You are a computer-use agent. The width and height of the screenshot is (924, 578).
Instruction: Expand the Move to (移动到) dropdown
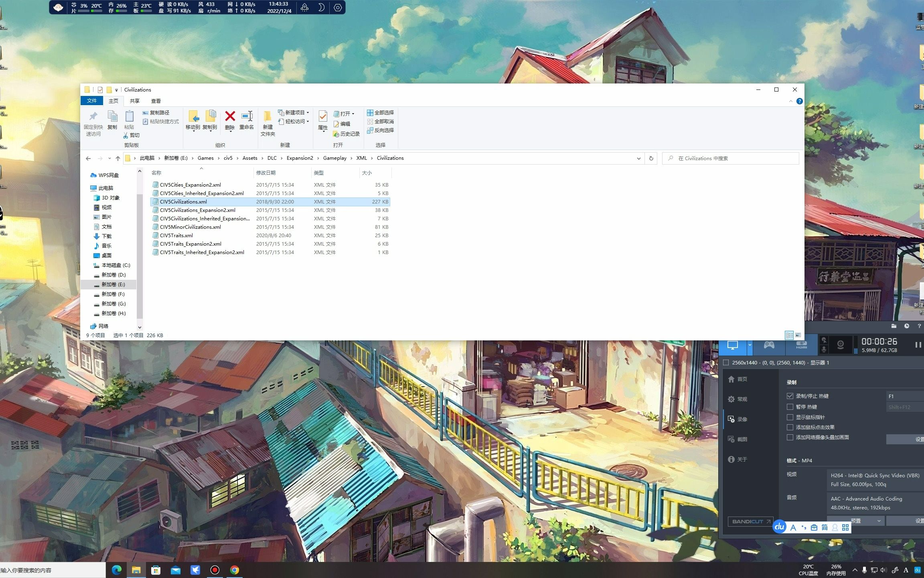tap(193, 131)
